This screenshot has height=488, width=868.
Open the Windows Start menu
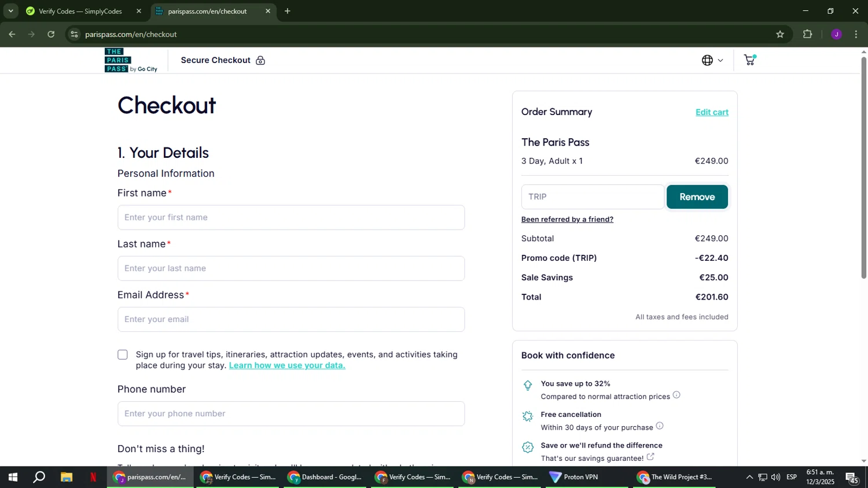click(12, 477)
